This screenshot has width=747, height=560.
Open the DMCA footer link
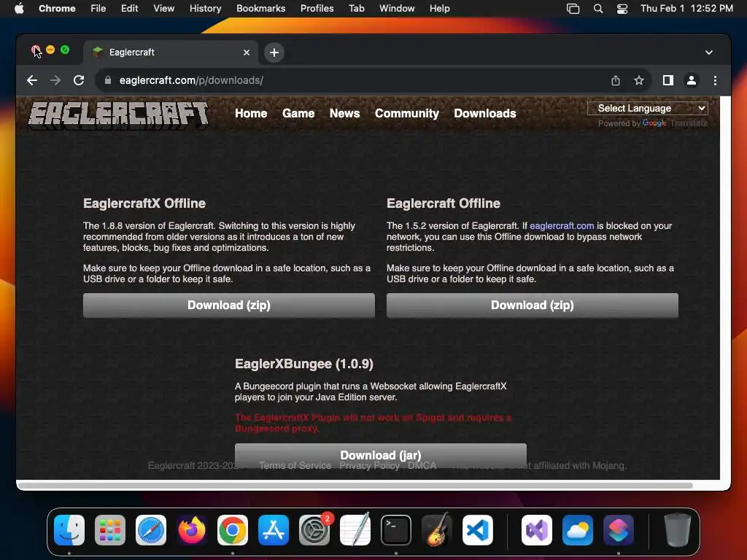(422, 466)
